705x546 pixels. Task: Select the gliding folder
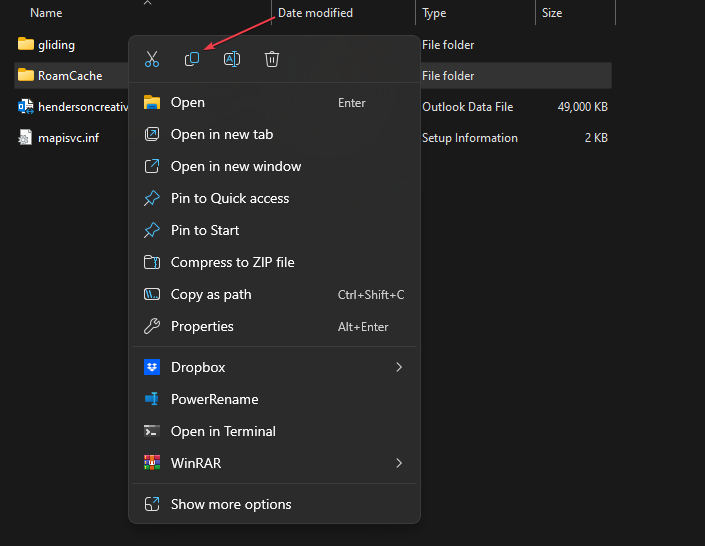pos(56,45)
